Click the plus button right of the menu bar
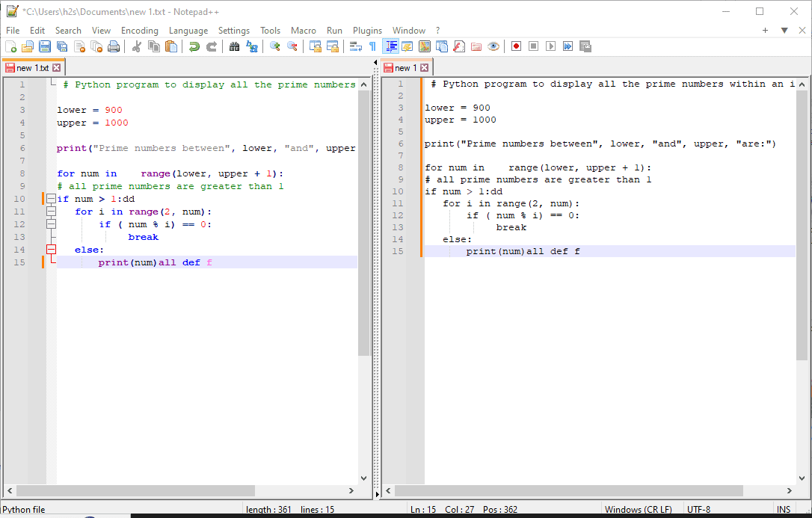Screen dimensions: 812x518 click(765, 31)
